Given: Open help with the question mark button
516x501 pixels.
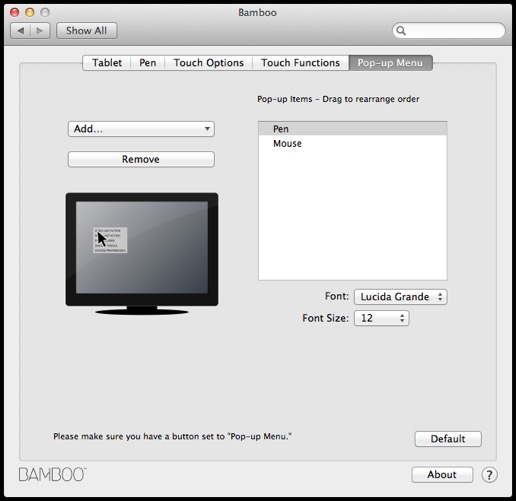Looking at the screenshot, I should tap(489, 475).
